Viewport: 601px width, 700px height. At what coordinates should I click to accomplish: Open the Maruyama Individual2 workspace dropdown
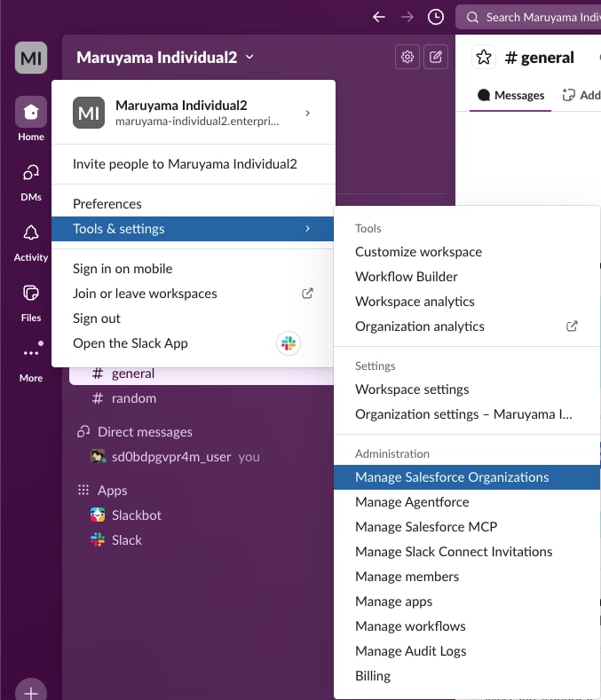[x=165, y=57]
